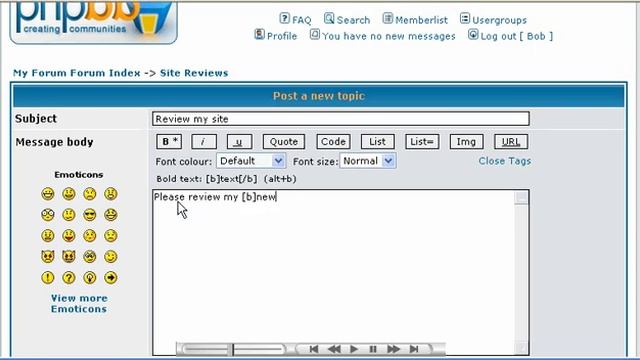Insert the Smile emoticon
Viewport: 640px width, 360px height.
[69, 194]
